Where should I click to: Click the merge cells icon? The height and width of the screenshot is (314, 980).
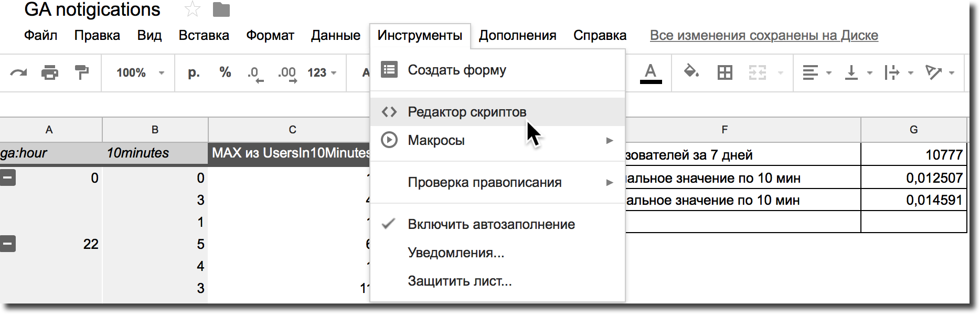(x=758, y=72)
